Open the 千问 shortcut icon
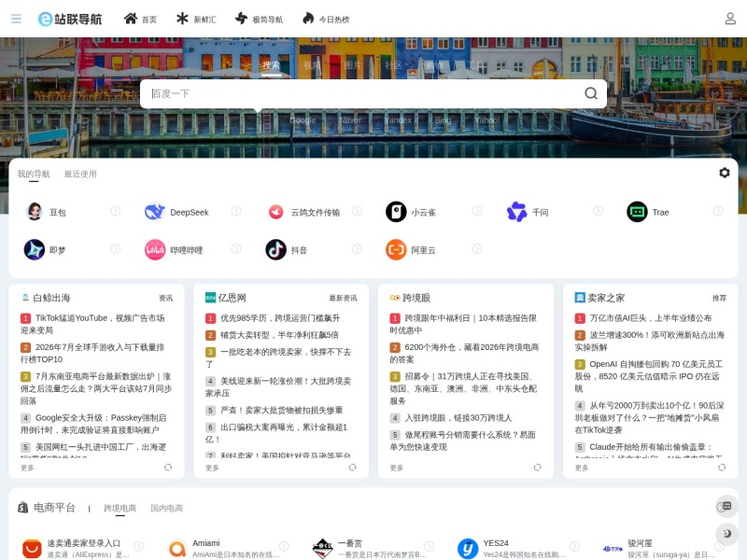The width and height of the screenshot is (747, 560). (x=516, y=212)
